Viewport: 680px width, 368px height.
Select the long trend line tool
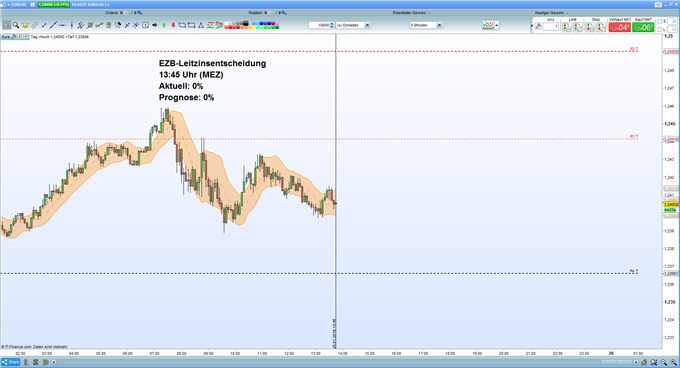(53, 25)
